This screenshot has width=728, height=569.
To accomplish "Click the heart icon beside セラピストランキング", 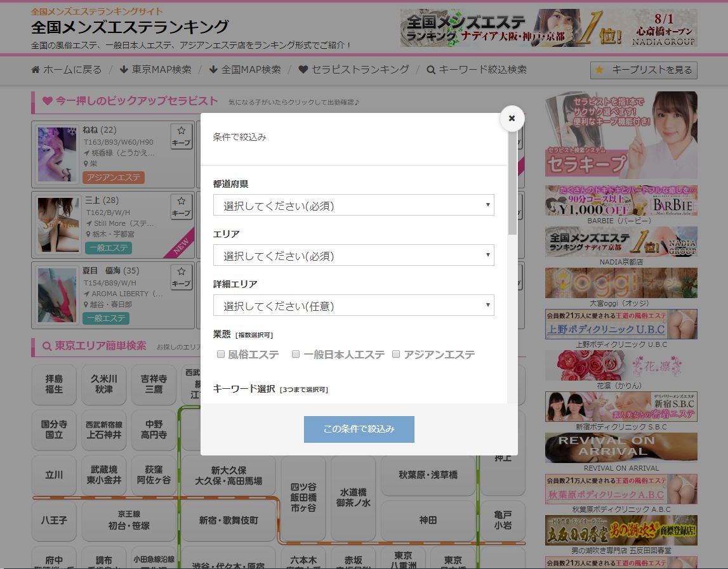I will tap(303, 70).
